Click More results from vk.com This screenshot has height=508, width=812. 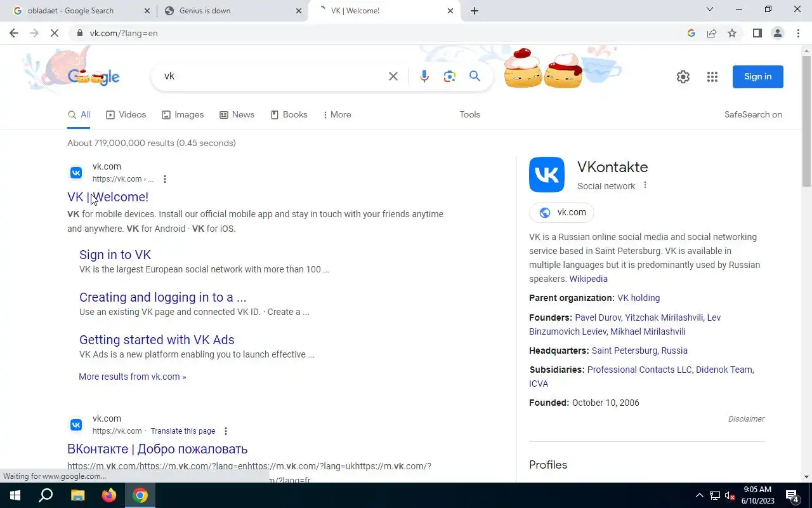[x=132, y=377]
